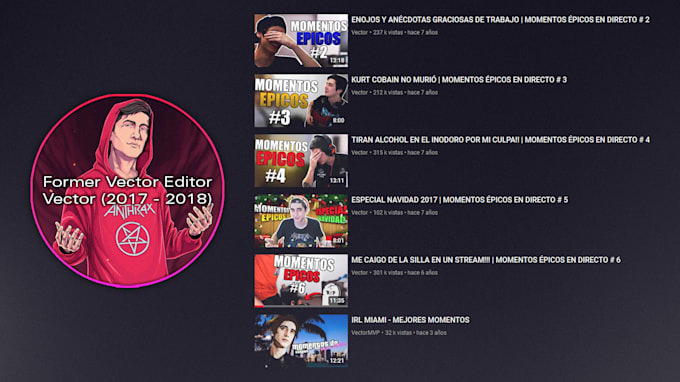This screenshot has width=680, height=382.
Task: Open the Momentos Épicos #4 thumbnail
Action: click(301, 161)
